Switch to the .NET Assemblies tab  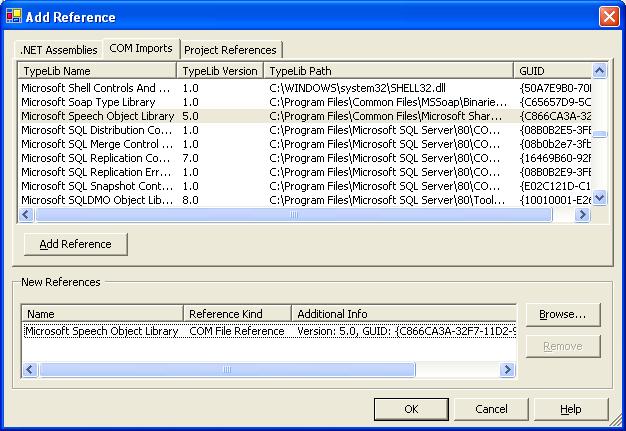pos(59,49)
